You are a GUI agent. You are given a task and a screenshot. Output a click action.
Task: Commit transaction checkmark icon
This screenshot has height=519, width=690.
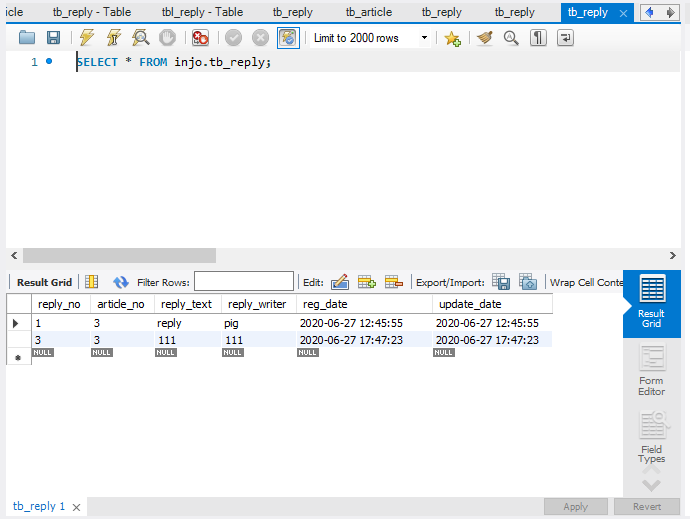234,38
